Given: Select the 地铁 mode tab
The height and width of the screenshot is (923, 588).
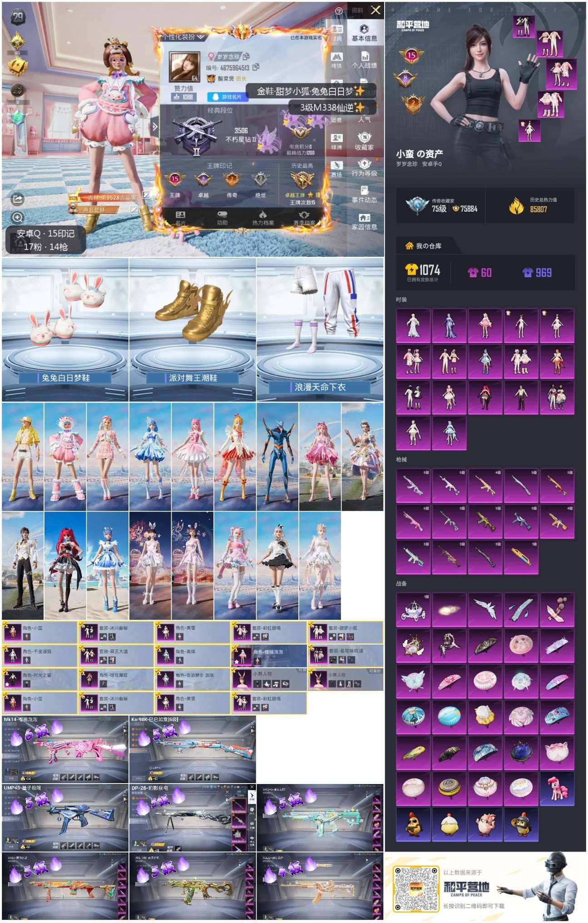Looking at the screenshot, I should [x=336, y=60].
